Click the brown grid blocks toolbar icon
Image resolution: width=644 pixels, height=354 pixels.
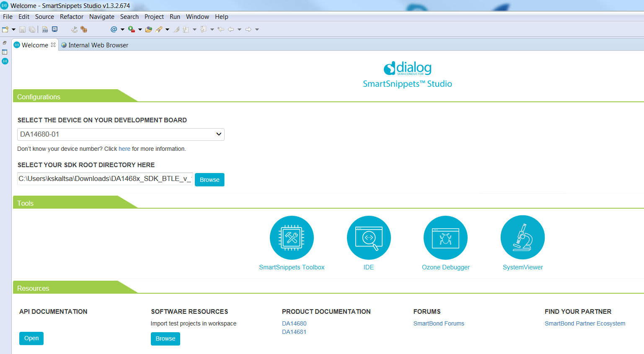coord(84,29)
